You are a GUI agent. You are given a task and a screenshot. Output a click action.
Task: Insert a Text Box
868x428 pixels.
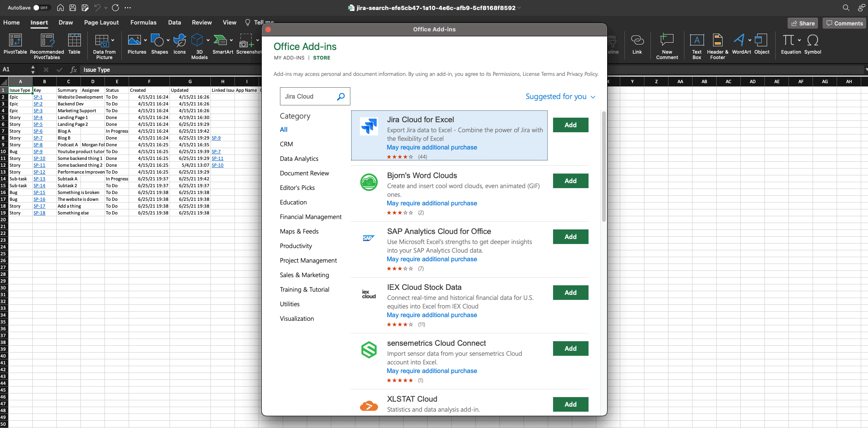tap(697, 46)
